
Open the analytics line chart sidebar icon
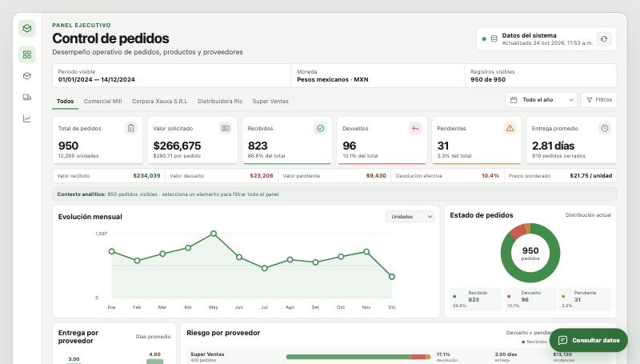click(27, 118)
